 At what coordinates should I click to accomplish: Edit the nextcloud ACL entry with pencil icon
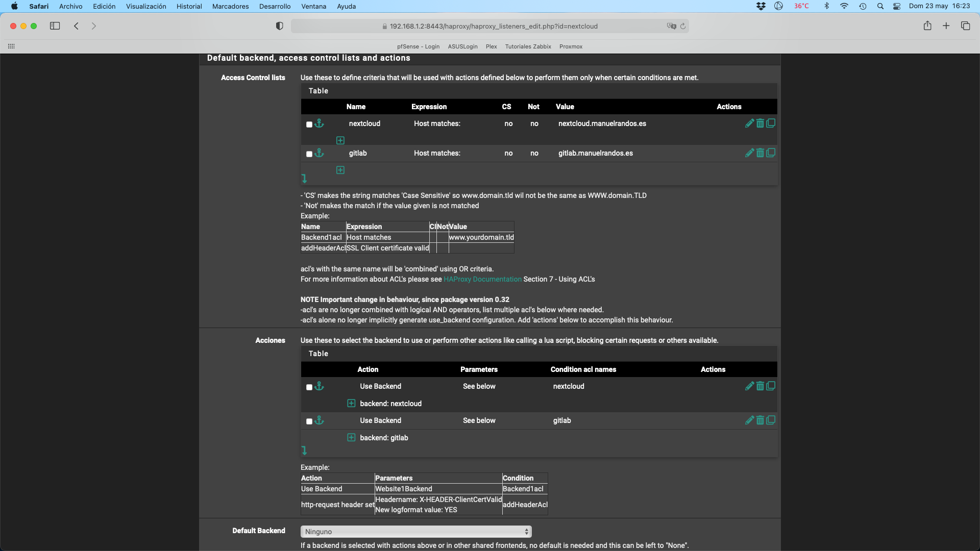click(x=749, y=123)
